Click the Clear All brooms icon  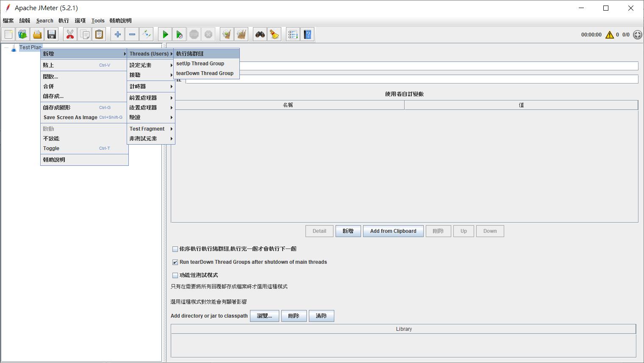coord(241,34)
